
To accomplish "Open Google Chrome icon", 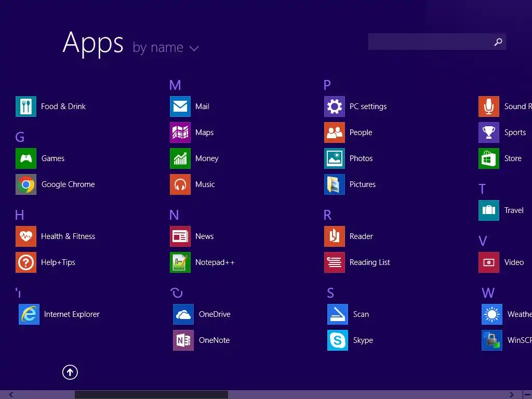I will 26,184.
